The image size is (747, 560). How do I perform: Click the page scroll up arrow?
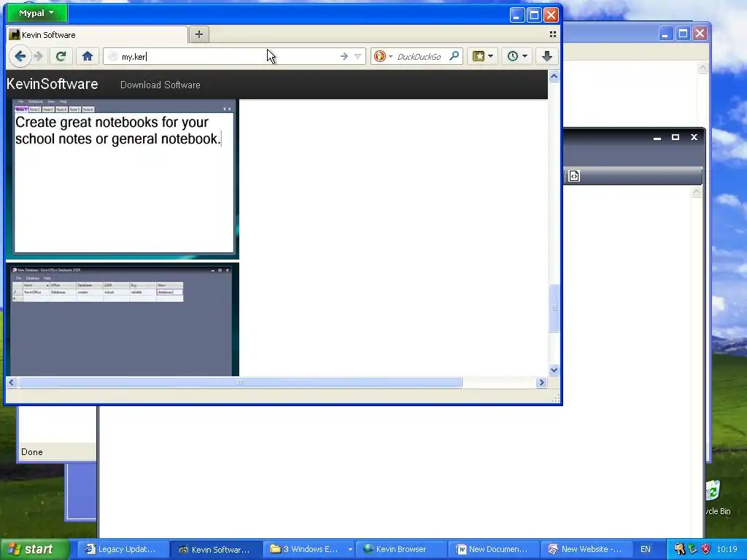pyautogui.click(x=554, y=76)
